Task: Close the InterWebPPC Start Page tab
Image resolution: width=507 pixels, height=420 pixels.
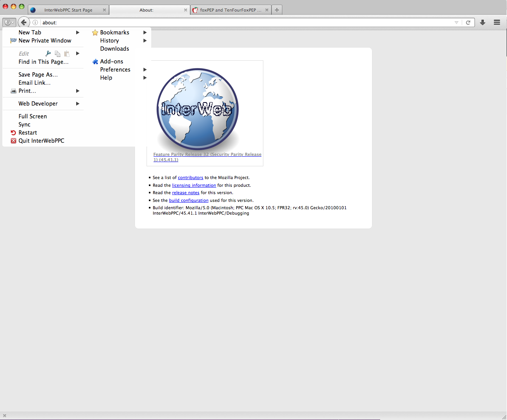Action: pyautogui.click(x=104, y=10)
